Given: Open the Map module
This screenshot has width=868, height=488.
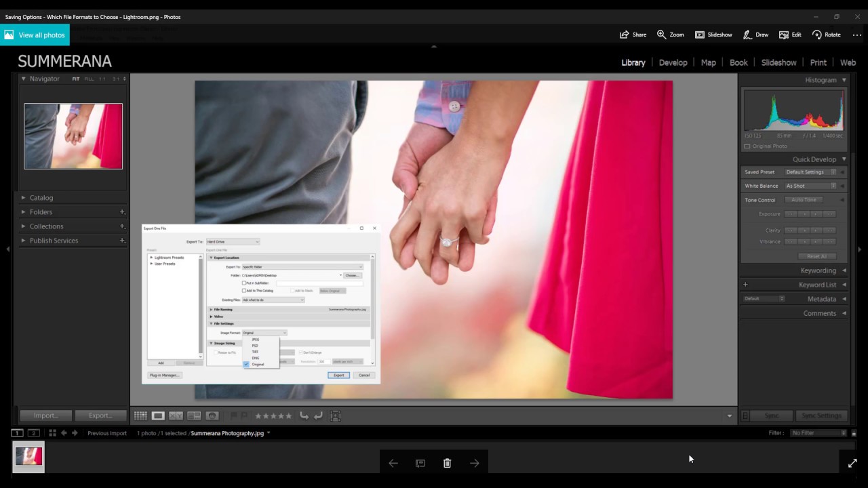Looking at the screenshot, I should point(708,62).
